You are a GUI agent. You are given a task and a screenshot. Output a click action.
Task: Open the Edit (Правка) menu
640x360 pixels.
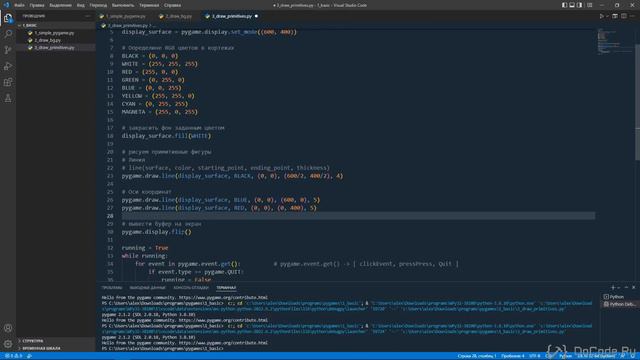(x=37, y=5)
